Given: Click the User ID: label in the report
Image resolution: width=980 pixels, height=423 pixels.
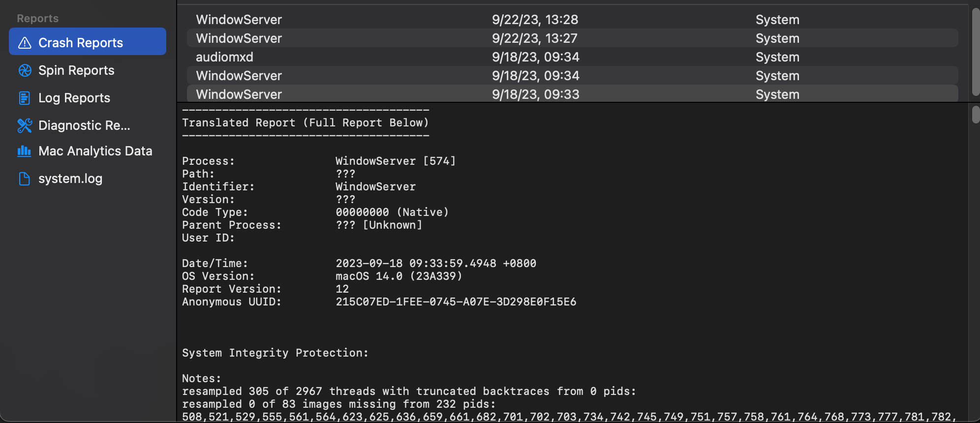Looking at the screenshot, I should coord(208,238).
